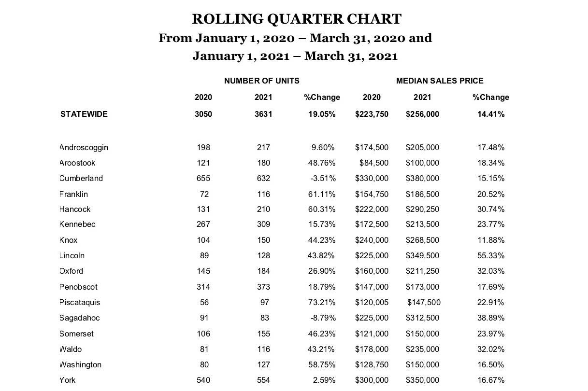The height and width of the screenshot is (391, 588).
Task: Select the Androscoggin county name
Action: [84, 148]
